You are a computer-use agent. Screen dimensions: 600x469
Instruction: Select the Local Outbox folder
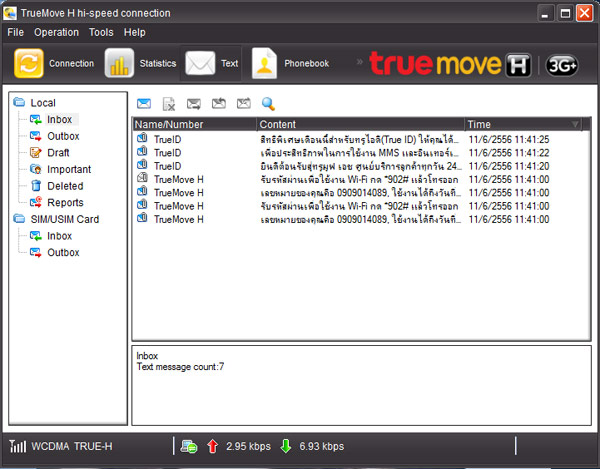63,136
